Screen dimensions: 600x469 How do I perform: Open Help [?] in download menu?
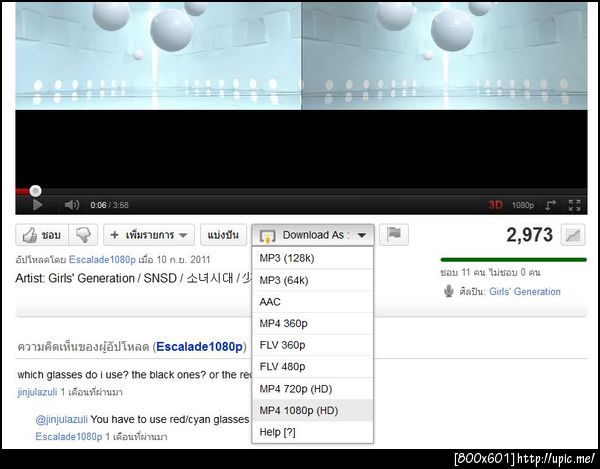click(x=313, y=432)
